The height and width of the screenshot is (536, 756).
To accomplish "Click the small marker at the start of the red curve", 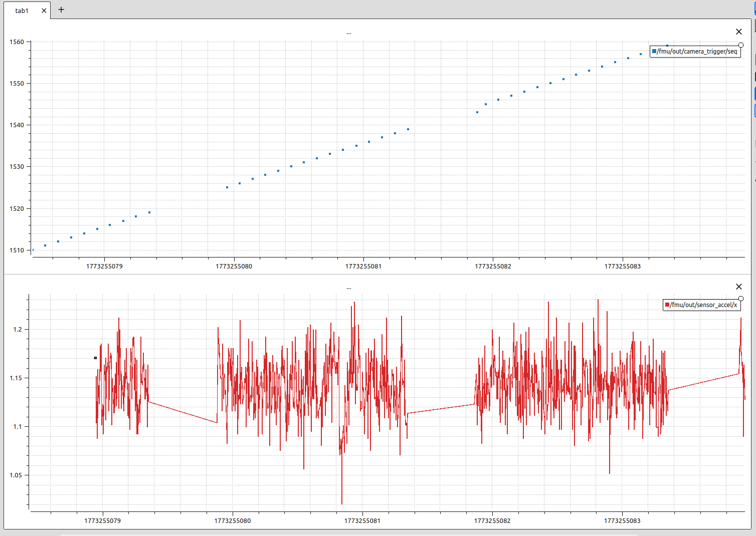I will (95, 358).
